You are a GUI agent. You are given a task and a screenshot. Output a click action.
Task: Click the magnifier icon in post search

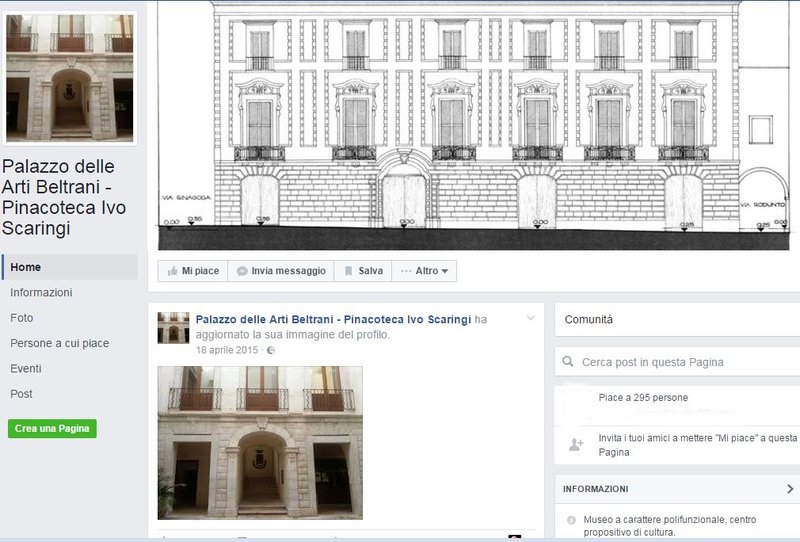569,362
